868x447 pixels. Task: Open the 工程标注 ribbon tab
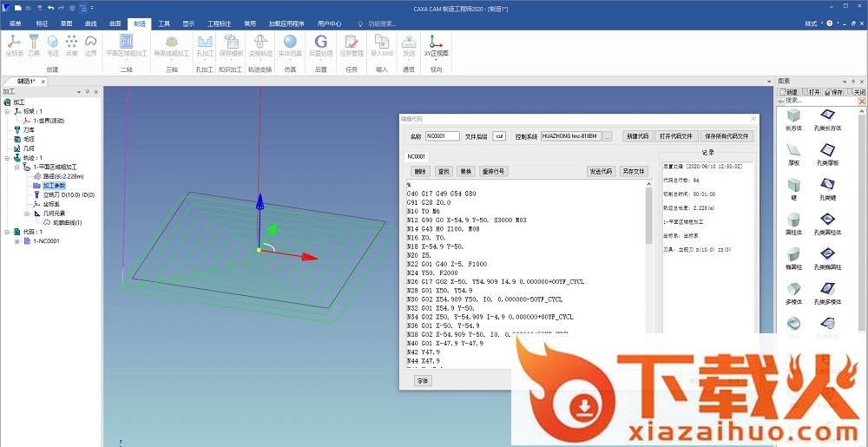point(220,23)
